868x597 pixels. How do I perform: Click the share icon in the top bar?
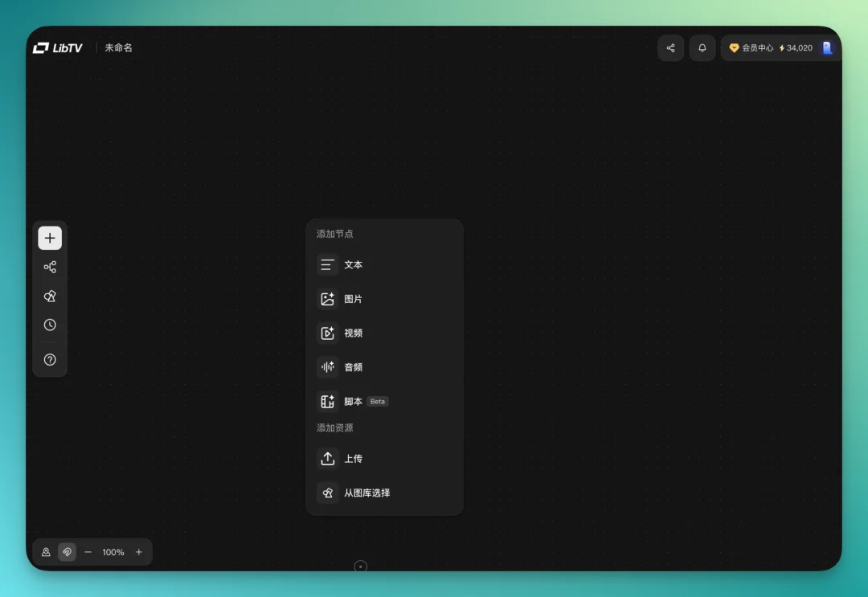670,48
